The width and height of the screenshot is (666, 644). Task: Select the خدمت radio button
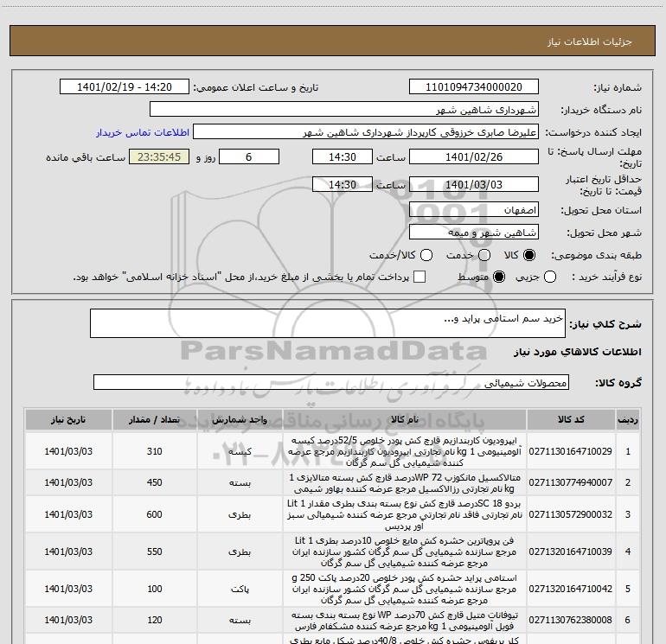(x=484, y=255)
